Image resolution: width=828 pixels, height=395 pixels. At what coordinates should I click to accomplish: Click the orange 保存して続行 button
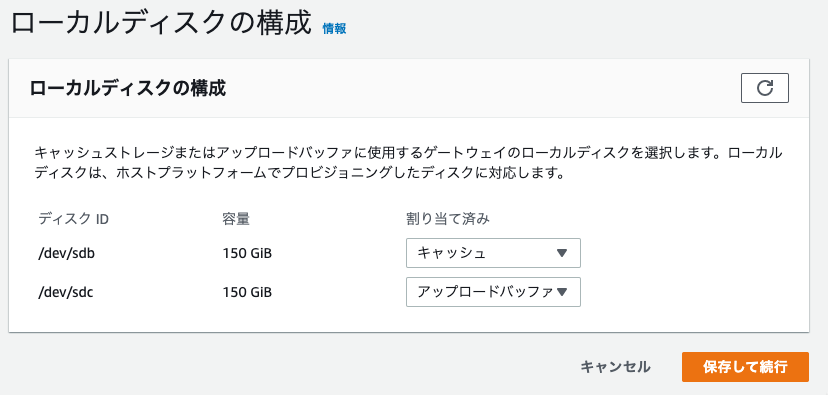(745, 367)
